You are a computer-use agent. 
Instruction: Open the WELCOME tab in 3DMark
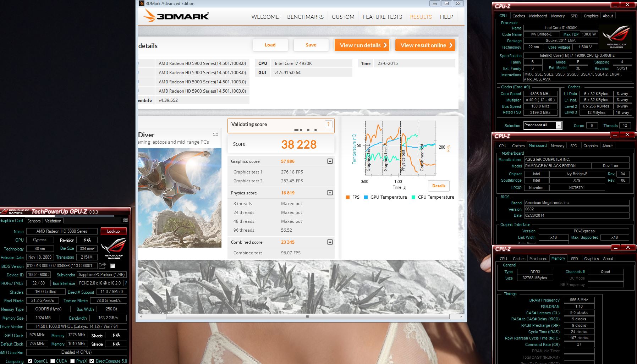tap(265, 17)
